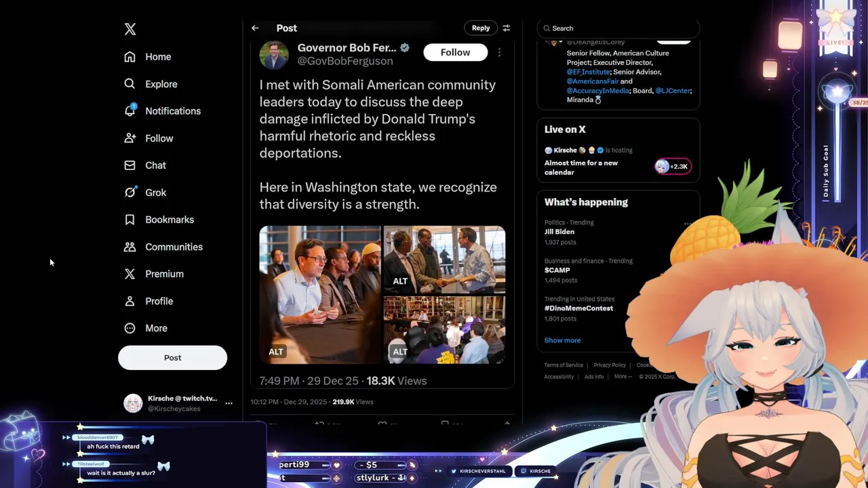The image size is (868, 488).
Task: Open the large meeting photo of the governor
Action: click(x=320, y=295)
